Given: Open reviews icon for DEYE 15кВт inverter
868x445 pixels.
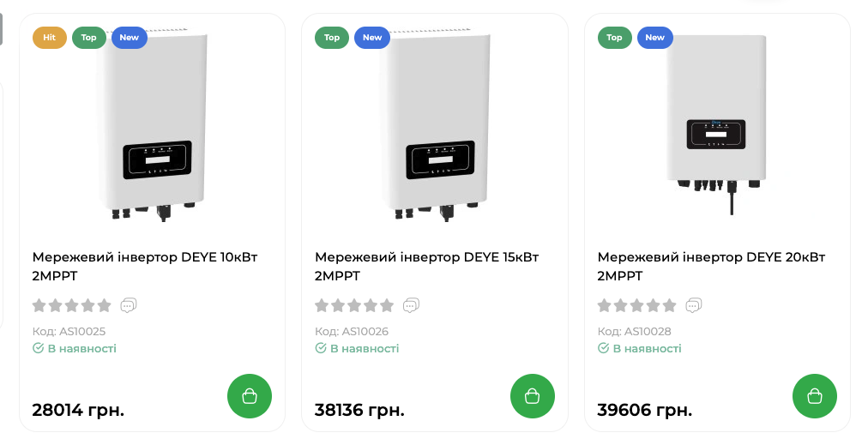Looking at the screenshot, I should click(x=412, y=305).
